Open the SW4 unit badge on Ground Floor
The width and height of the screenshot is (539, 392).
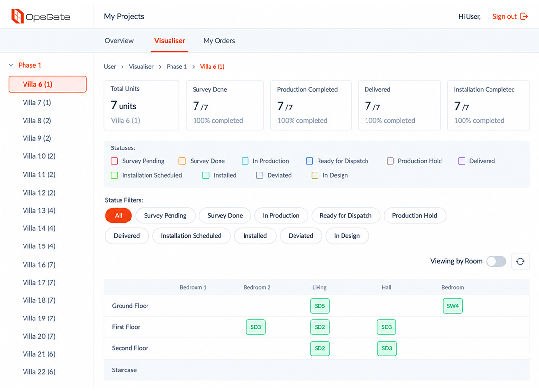pos(453,306)
